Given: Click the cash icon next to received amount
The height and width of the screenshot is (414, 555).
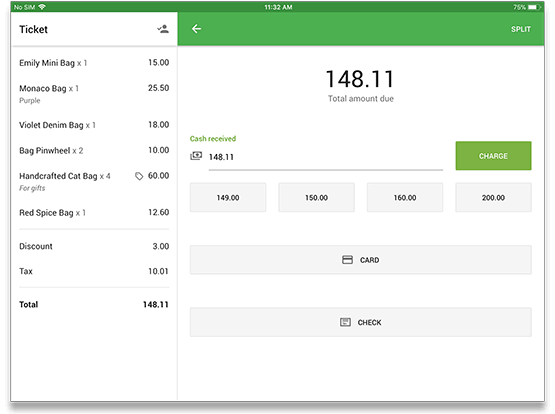Looking at the screenshot, I should coord(196,156).
